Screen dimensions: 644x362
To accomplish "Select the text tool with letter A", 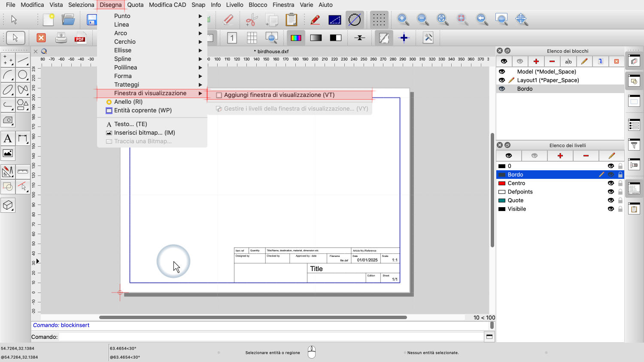I will (x=8, y=139).
